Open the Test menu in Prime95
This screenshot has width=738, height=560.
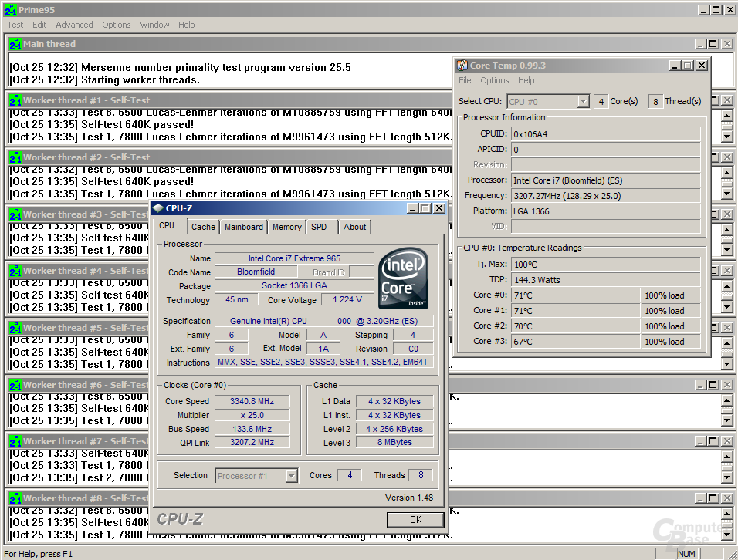point(15,25)
